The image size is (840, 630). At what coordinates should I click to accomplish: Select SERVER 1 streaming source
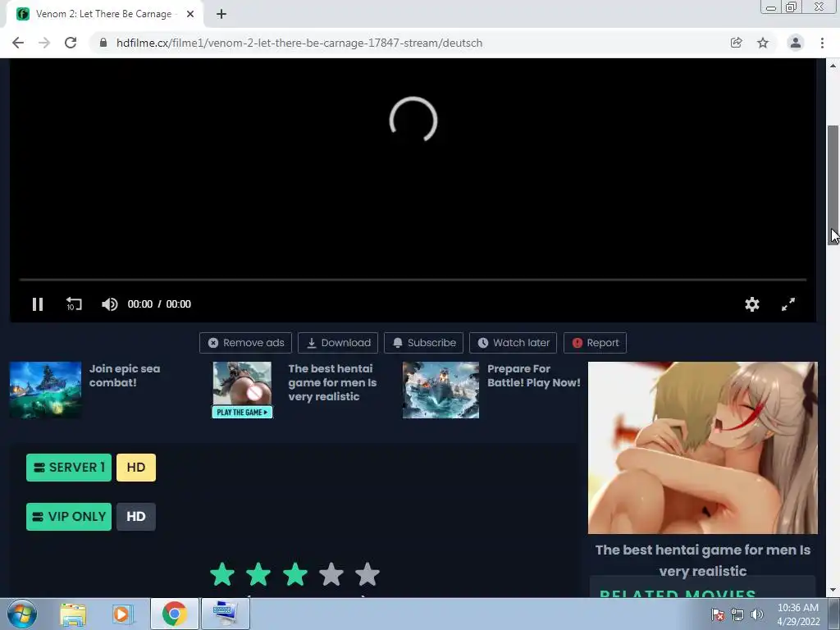(x=69, y=467)
